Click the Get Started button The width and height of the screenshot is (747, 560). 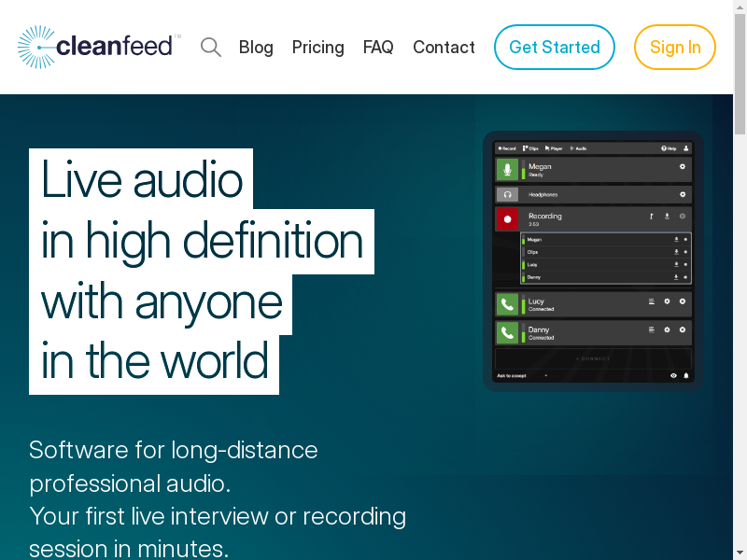555,47
